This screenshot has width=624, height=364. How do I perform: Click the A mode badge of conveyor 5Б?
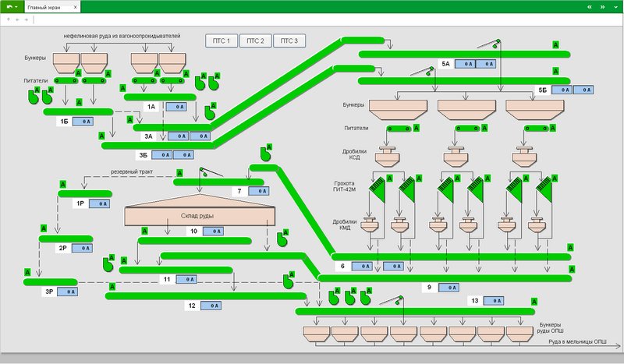tap(555, 71)
